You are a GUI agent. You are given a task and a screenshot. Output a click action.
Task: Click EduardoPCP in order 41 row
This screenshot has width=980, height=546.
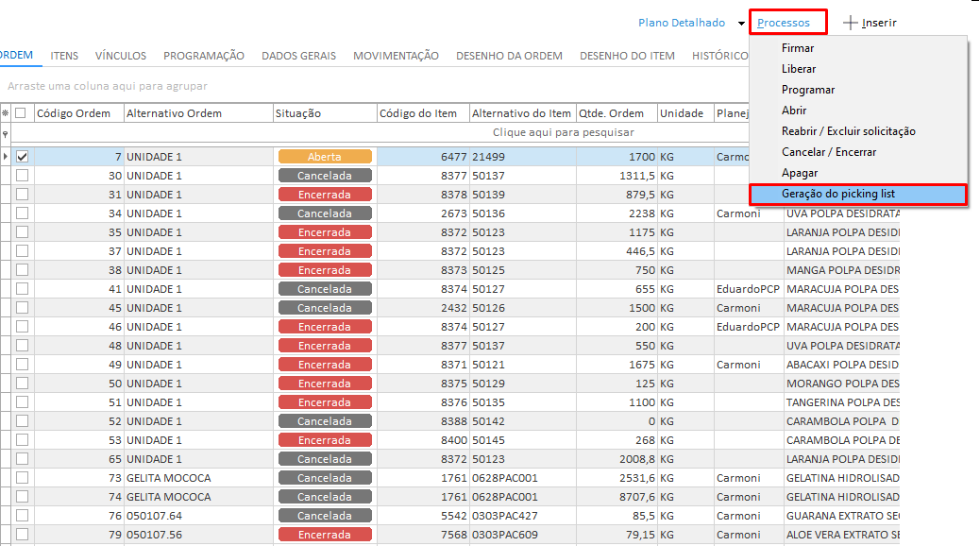[748, 289]
